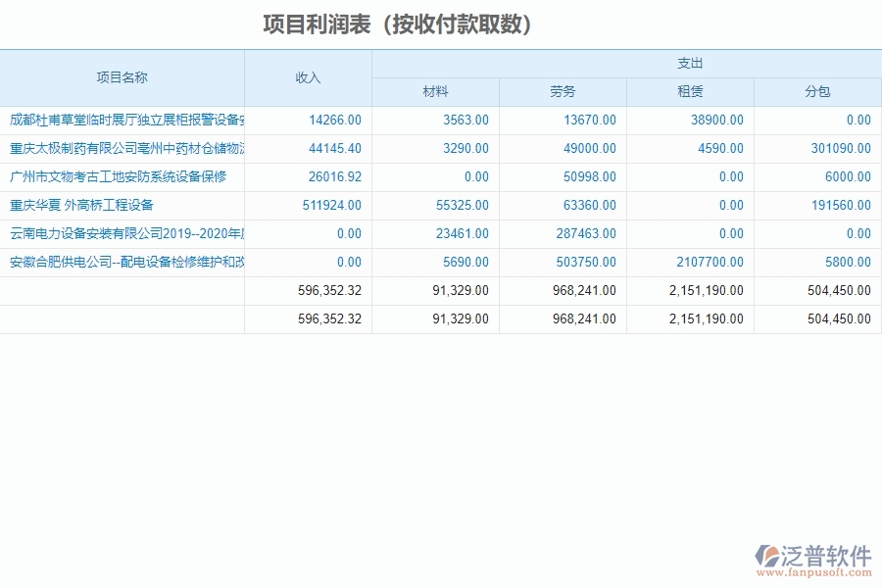This screenshot has height=588, width=882.
Task: Click the 2,151,190.00 rental total cell
Action: click(x=704, y=290)
